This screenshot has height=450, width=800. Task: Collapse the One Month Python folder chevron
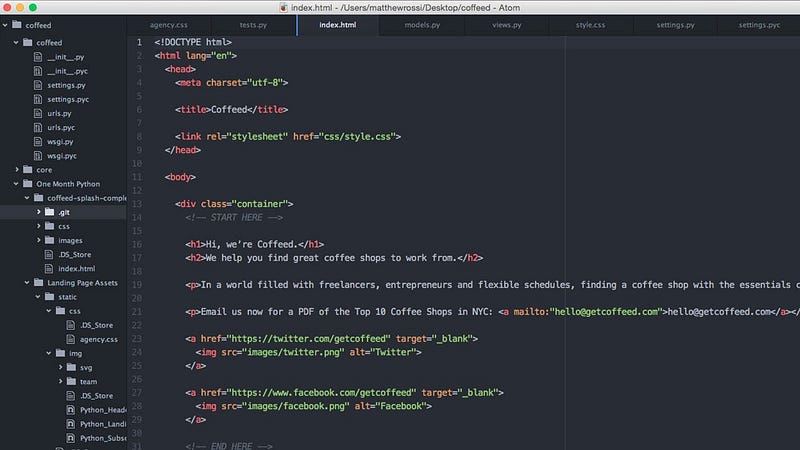16,184
